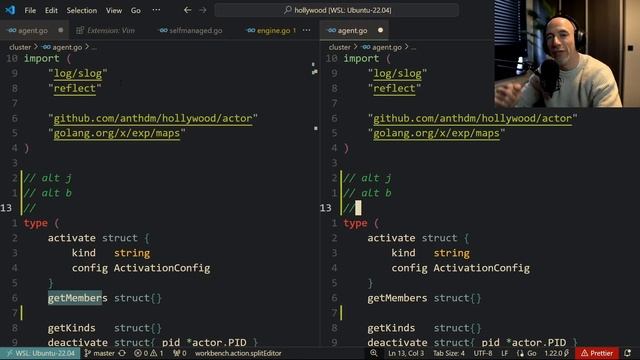The height and width of the screenshot is (360, 640).
Task: Click the "// alt b" comment in right editor
Action: click(x=367, y=193)
